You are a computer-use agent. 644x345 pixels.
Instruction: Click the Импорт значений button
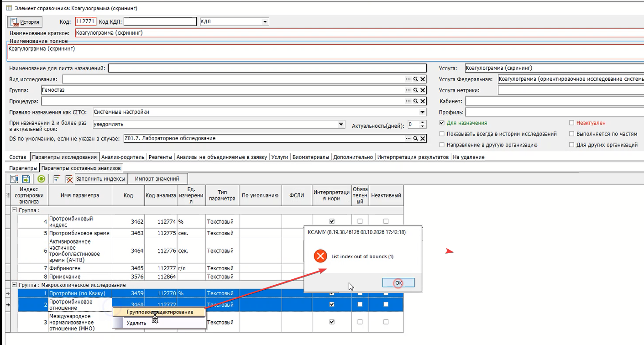click(x=157, y=179)
